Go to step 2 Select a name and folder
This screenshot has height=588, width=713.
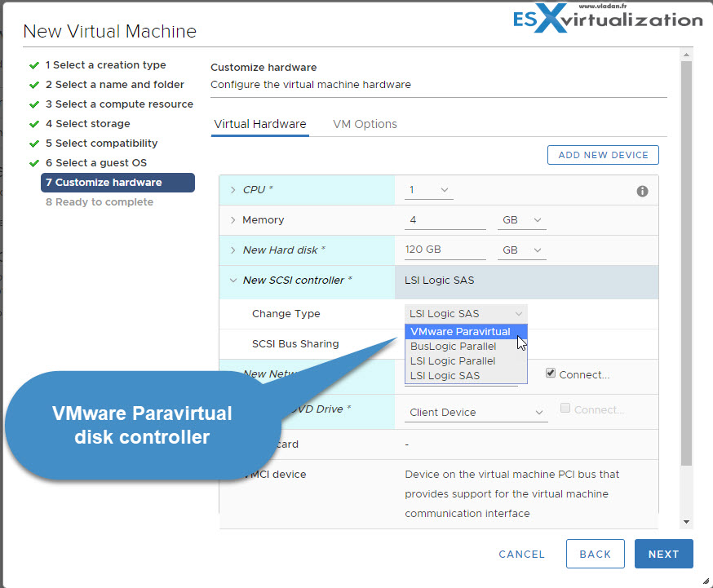click(x=114, y=85)
